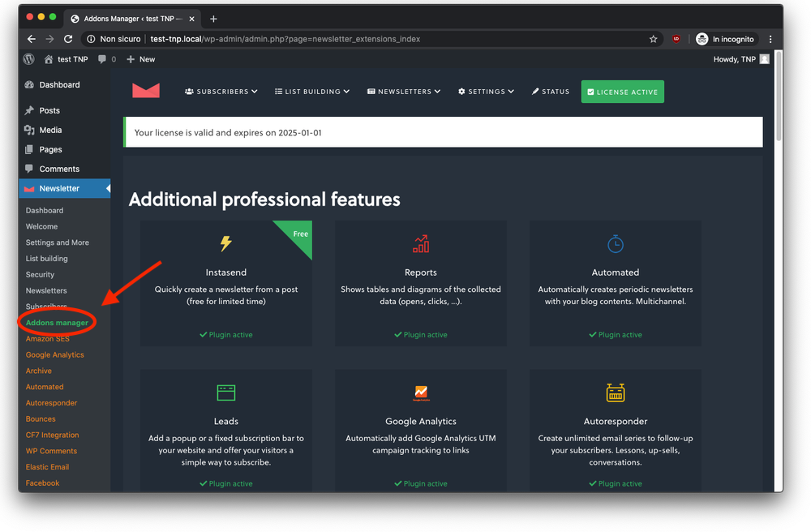Image resolution: width=811 pixels, height=532 pixels.
Task: Click the Autoresponder icon
Action: coord(616,393)
